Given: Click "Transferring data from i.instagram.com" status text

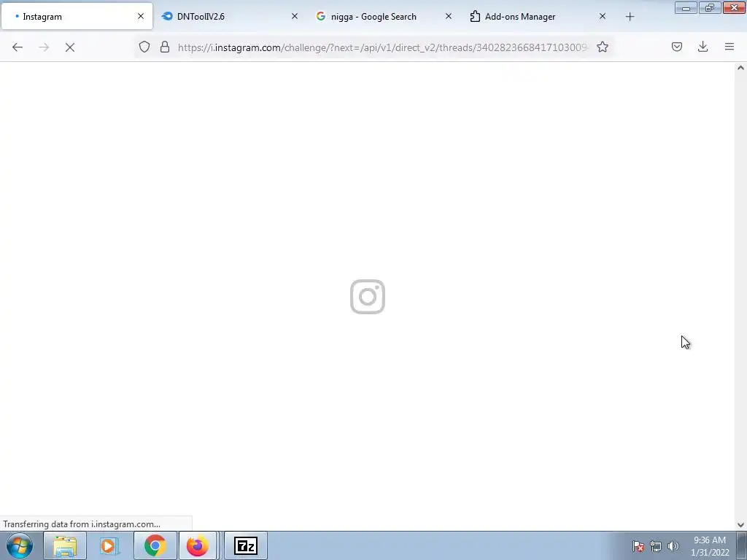Looking at the screenshot, I should (82, 524).
